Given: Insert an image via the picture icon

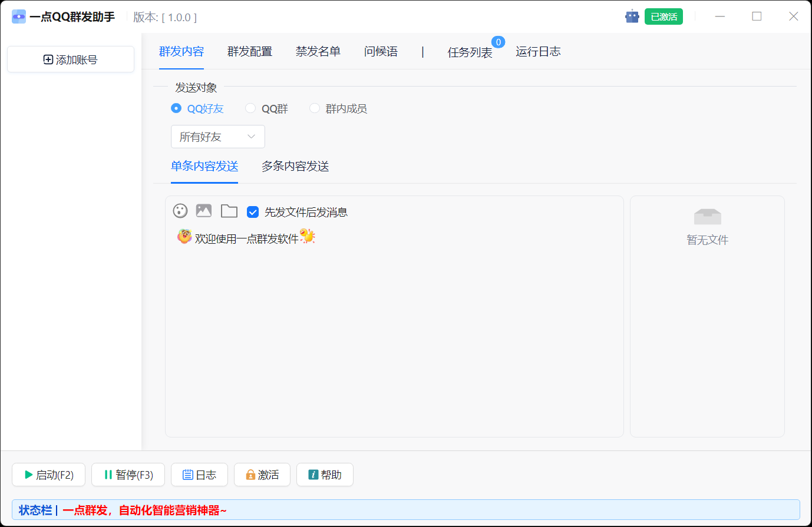Looking at the screenshot, I should coord(203,210).
